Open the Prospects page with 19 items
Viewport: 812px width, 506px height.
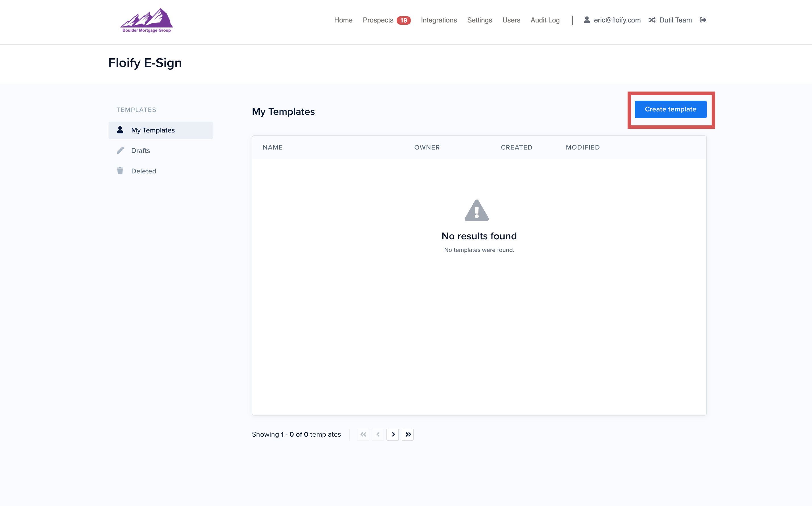378,20
